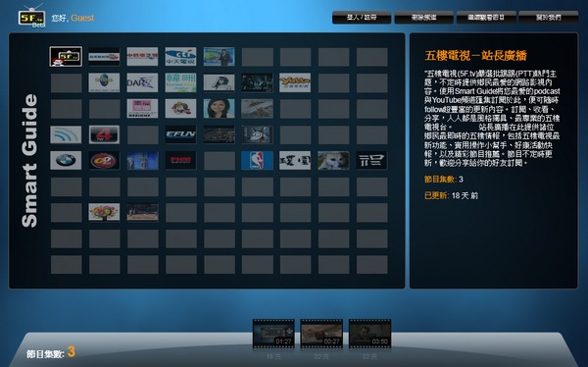Choose the Yabla yellow logo tile

click(x=295, y=82)
